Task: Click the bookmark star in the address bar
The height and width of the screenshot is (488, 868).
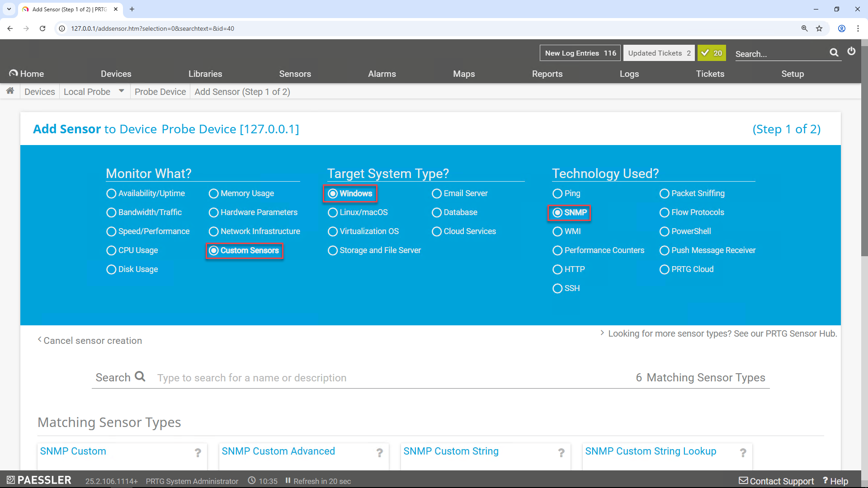Action: coord(819,28)
